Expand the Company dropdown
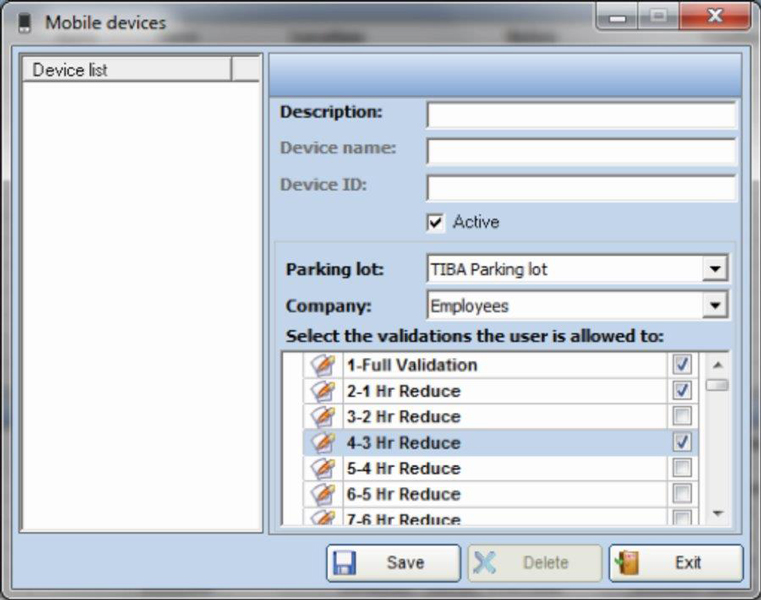This screenshot has height=600, width=761. pos(714,306)
